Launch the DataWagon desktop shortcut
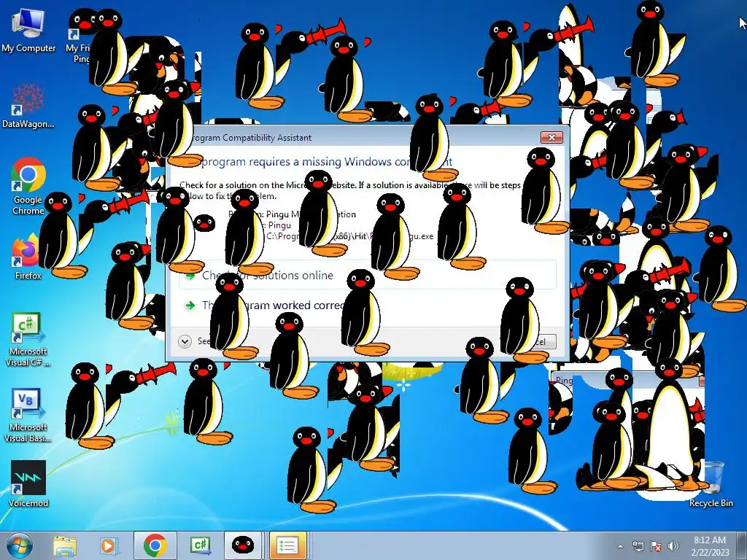This screenshot has width=747, height=560. [x=28, y=106]
